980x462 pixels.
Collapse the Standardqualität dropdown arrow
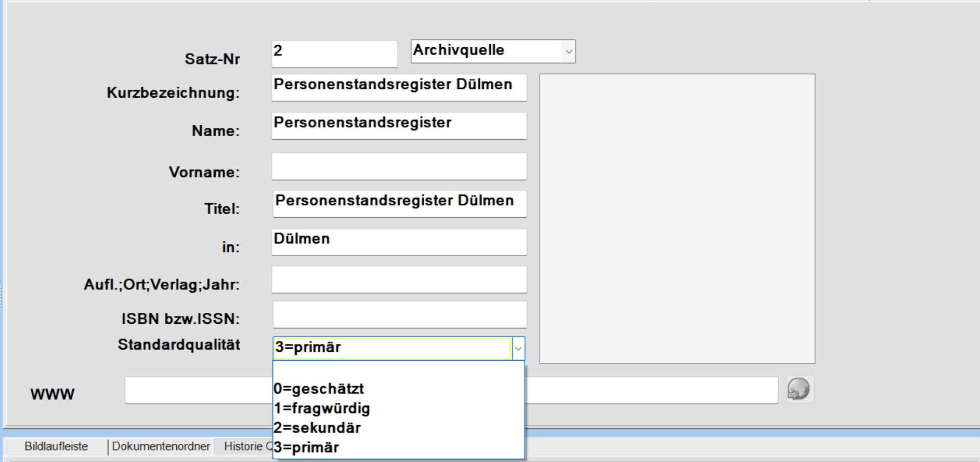[x=518, y=348]
